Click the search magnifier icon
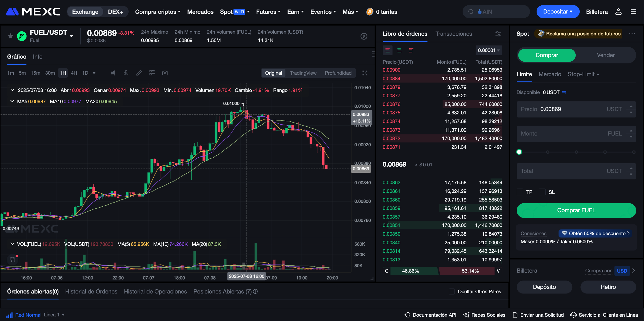This screenshot has width=644, height=321. click(471, 12)
